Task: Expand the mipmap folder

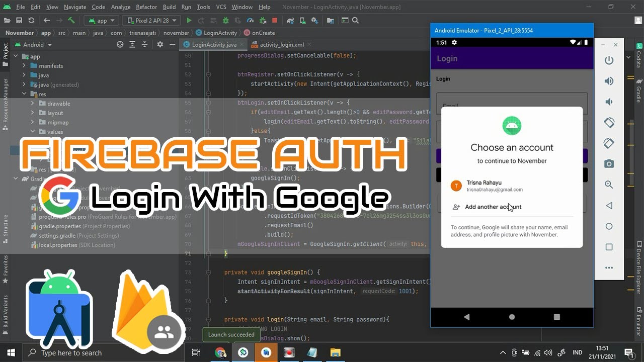Action: click(x=32, y=122)
